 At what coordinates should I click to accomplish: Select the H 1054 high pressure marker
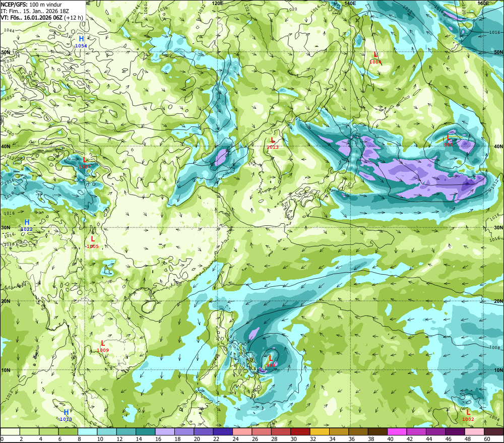click(x=81, y=42)
